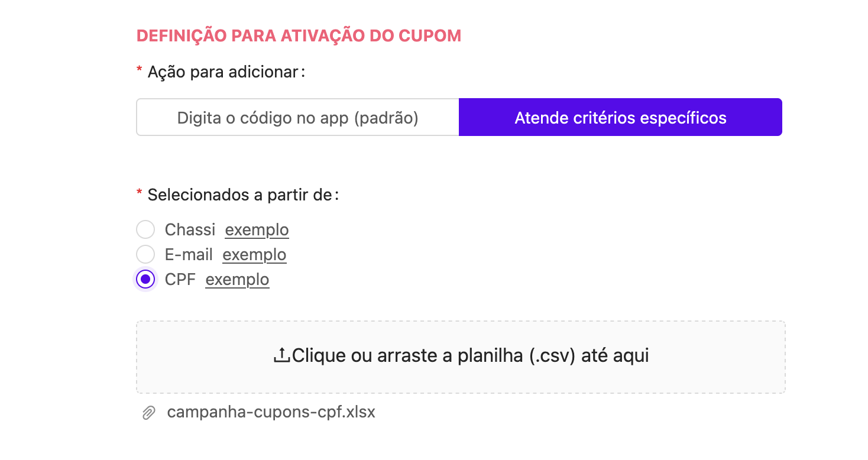868x460 pixels.
Task: Click the CPF option label text
Action: [180, 279]
